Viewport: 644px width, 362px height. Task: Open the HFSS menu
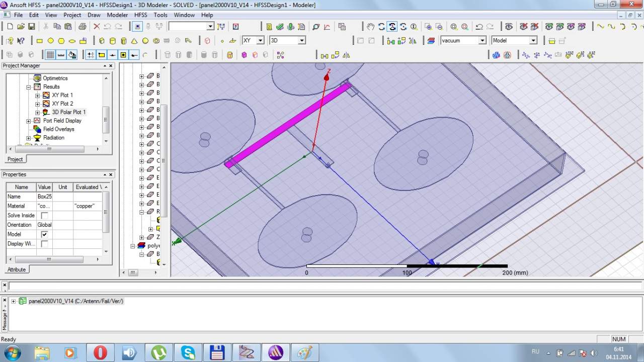click(140, 15)
